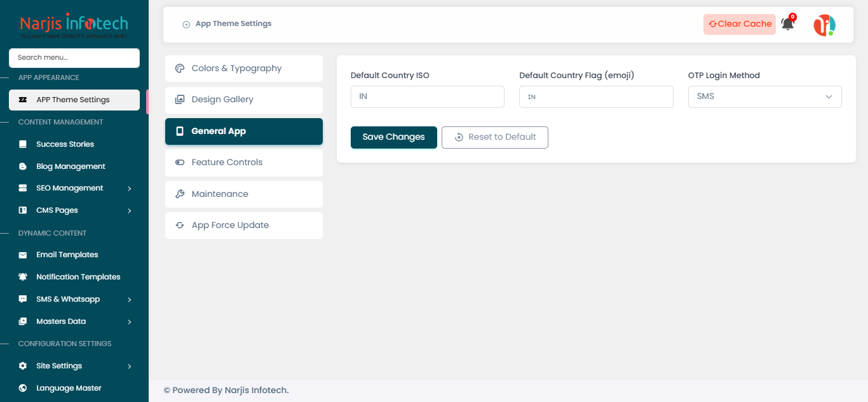The image size is (868, 402).
Task: Click the Blog Management sidebar icon
Action: tap(23, 166)
